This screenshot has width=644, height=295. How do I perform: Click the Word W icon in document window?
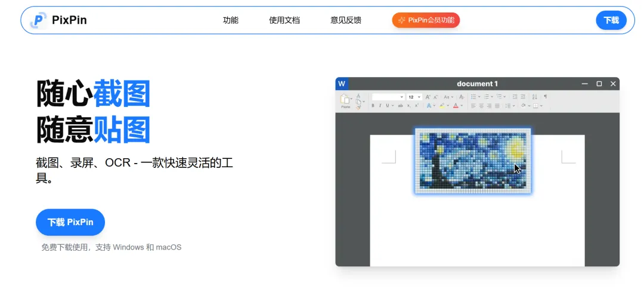click(342, 84)
